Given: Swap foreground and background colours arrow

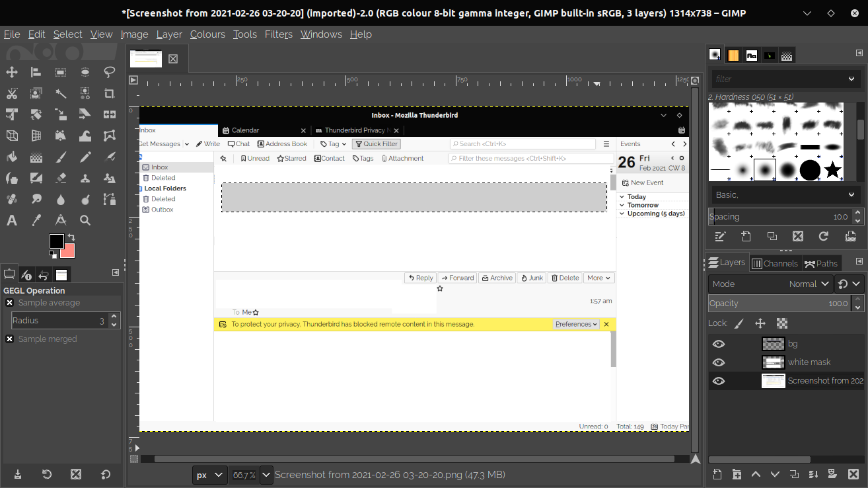Looking at the screenshot, I should coord(71,237).
